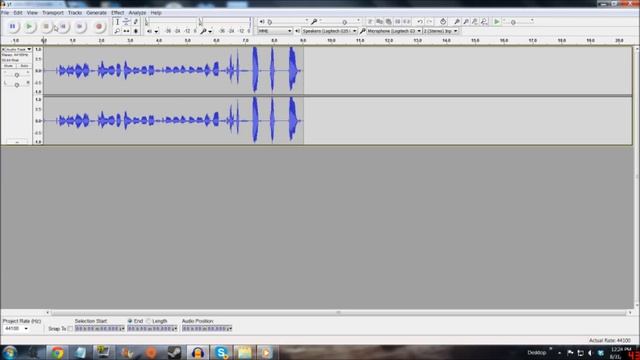Click the Cut (scissors) edit icon

coord(370,22)
